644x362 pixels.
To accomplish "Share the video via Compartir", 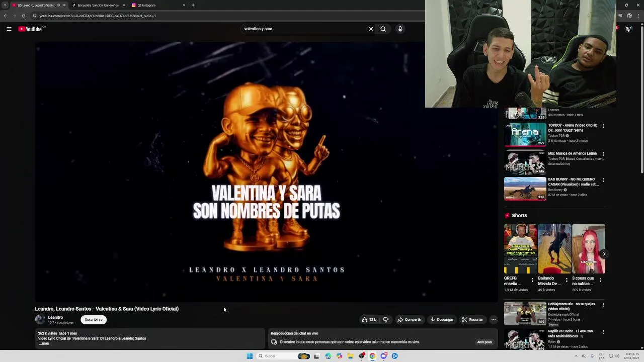I will click(x=409, y=320).
